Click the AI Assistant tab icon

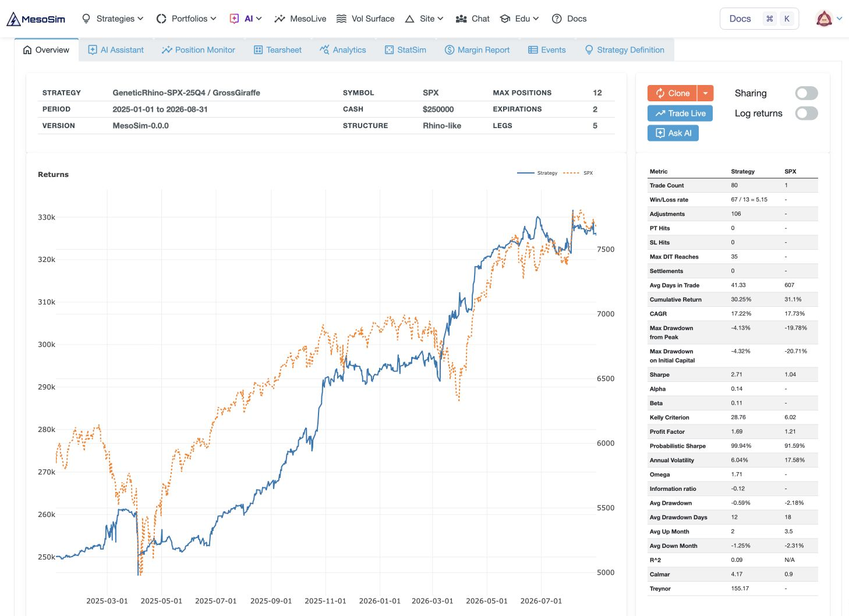pos(92,50)
